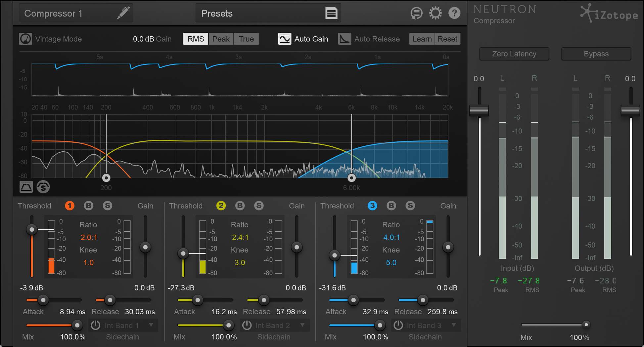Click band 3 Release slider handle

tap(423, 300)
